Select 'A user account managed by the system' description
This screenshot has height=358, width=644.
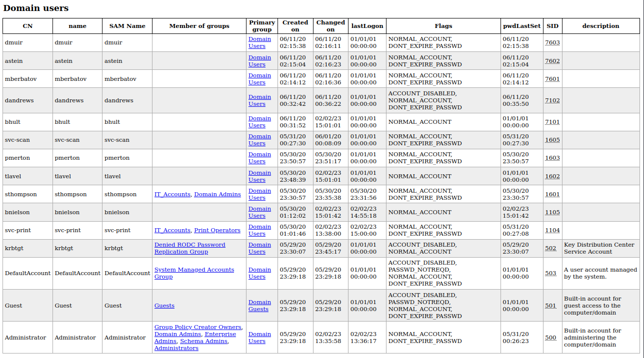pos(600,273)
